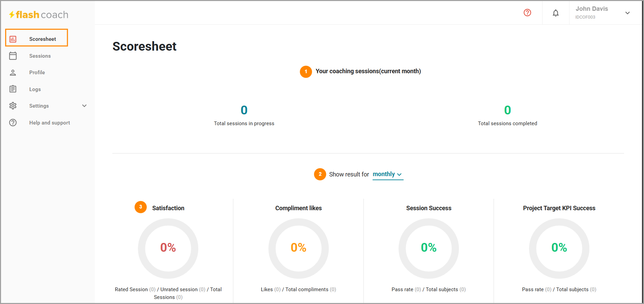This screenshot has height=304, width=644.
Task: Select the Logs menu item
Action: coord(35,89)
